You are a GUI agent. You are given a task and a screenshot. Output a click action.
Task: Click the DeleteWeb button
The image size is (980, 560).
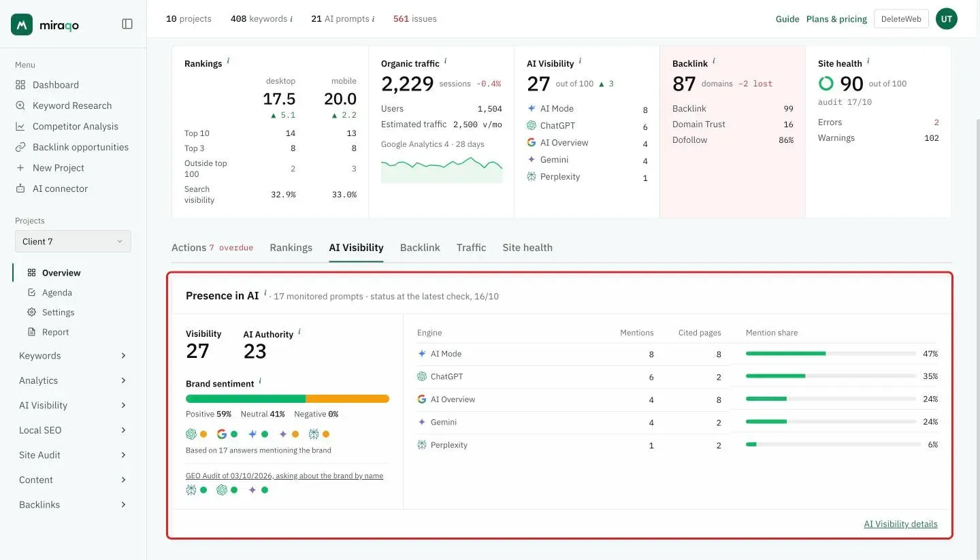coord(901,19)
